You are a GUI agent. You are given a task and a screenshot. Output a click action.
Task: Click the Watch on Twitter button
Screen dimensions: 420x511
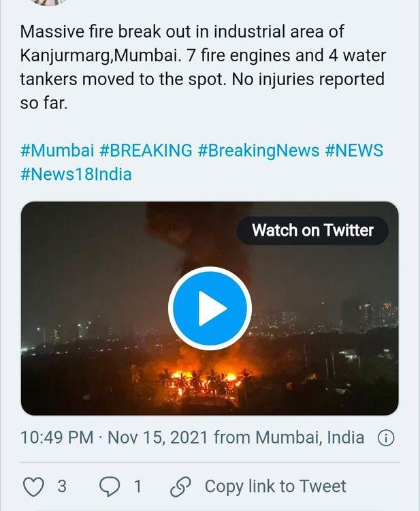(x=312, y=230)
